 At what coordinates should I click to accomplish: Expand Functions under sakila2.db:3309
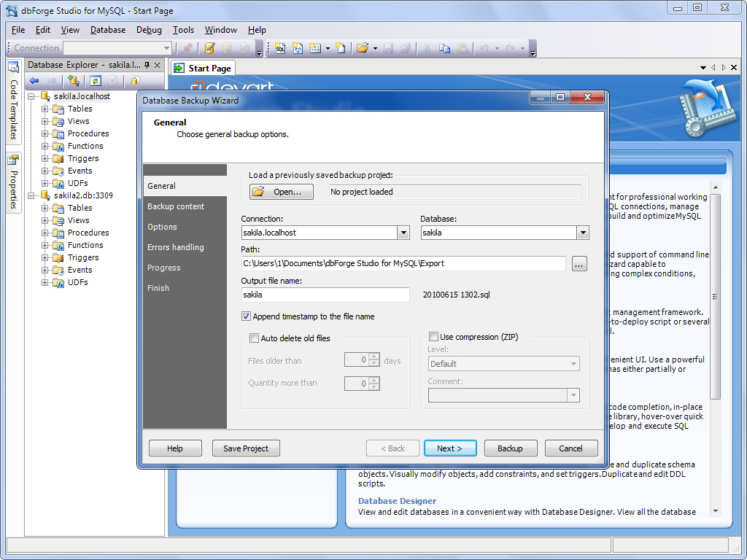[x=44, y=245]
